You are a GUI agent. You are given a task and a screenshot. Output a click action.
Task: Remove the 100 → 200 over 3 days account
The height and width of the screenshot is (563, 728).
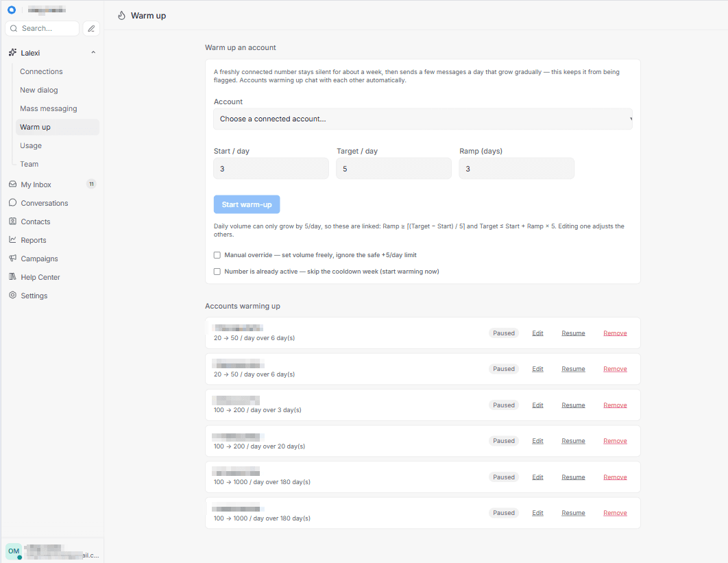coord(615,405)
